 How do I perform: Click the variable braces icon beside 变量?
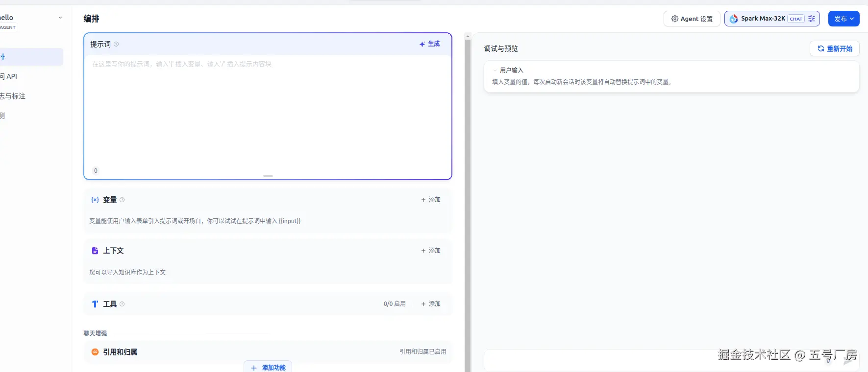(95, 200)
